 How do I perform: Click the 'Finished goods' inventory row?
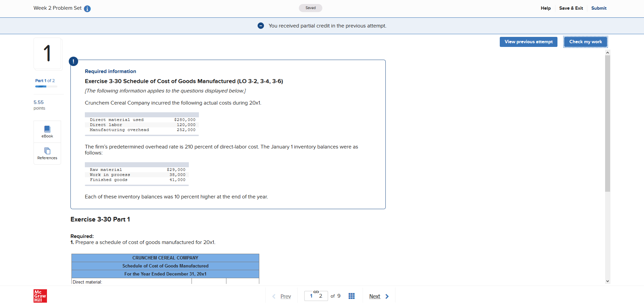click(x=137, y=180)
